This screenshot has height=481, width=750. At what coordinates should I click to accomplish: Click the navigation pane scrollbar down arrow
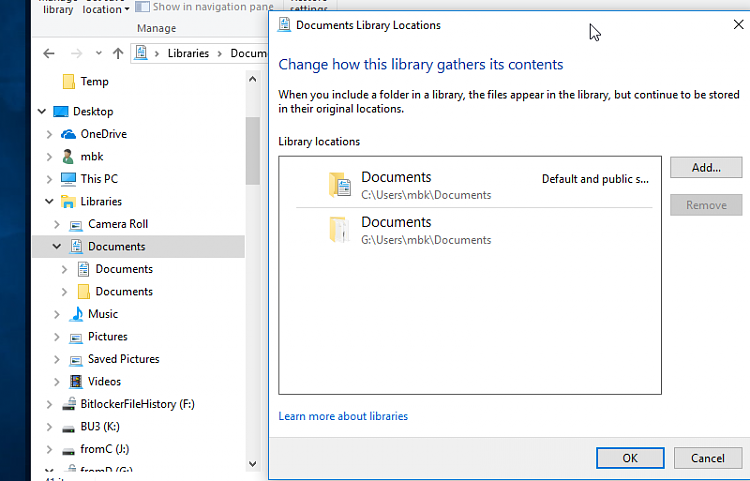[x=252, y=464]
